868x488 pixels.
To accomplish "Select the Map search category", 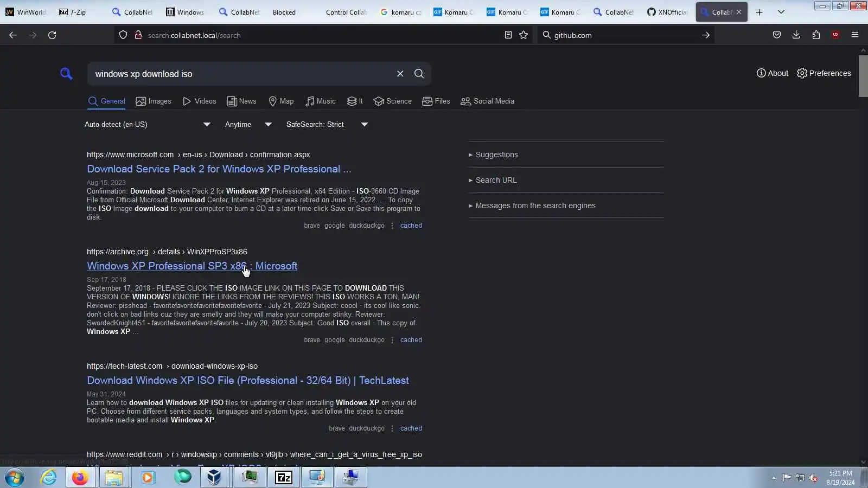I will (x=281, y=101).
